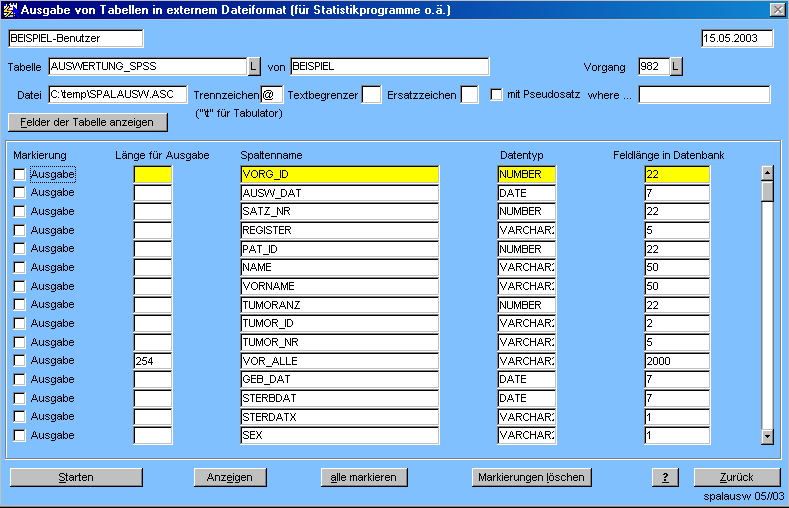Click the 'where ...' condition input field

click(704, 95)
